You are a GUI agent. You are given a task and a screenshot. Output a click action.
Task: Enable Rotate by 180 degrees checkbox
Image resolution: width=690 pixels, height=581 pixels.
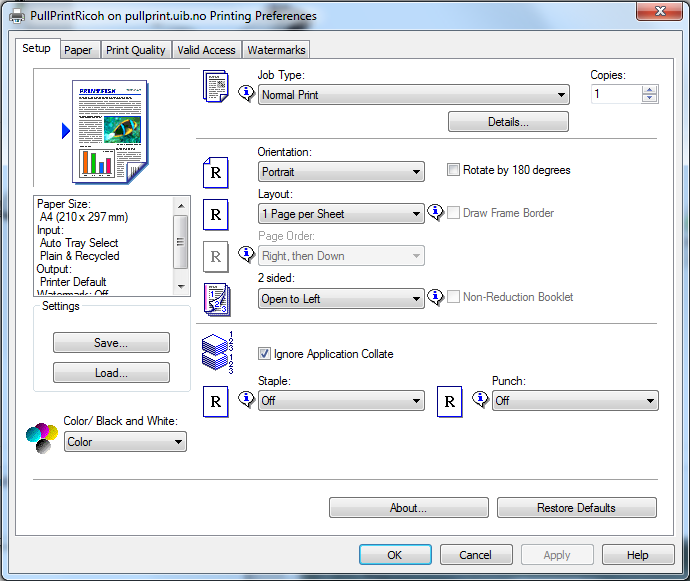[x=454, y=170]
